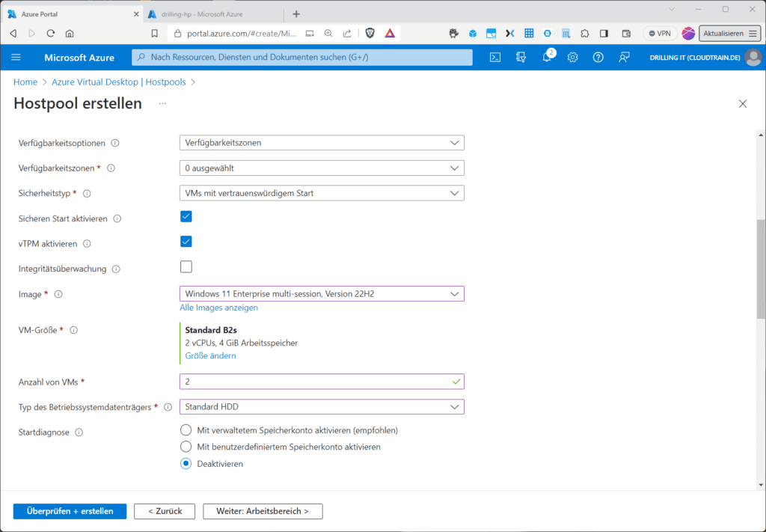Open the Image dropdown with Windows 11 Enterprise

(322, 293)
